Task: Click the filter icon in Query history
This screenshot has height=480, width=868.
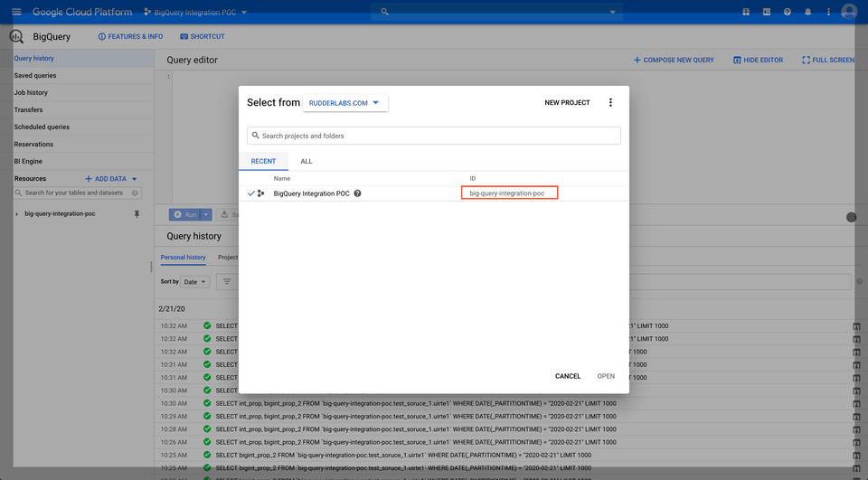Action: coord(227,282)
